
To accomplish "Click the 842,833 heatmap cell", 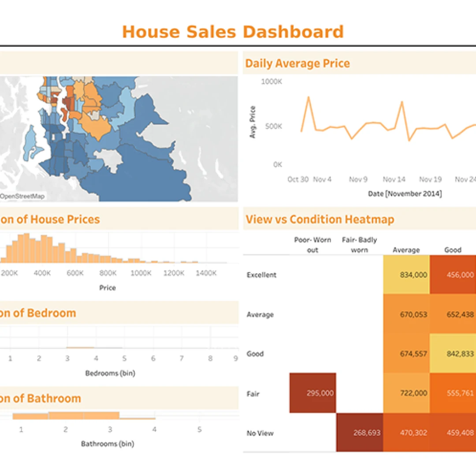I will click(x=453, y=353).
